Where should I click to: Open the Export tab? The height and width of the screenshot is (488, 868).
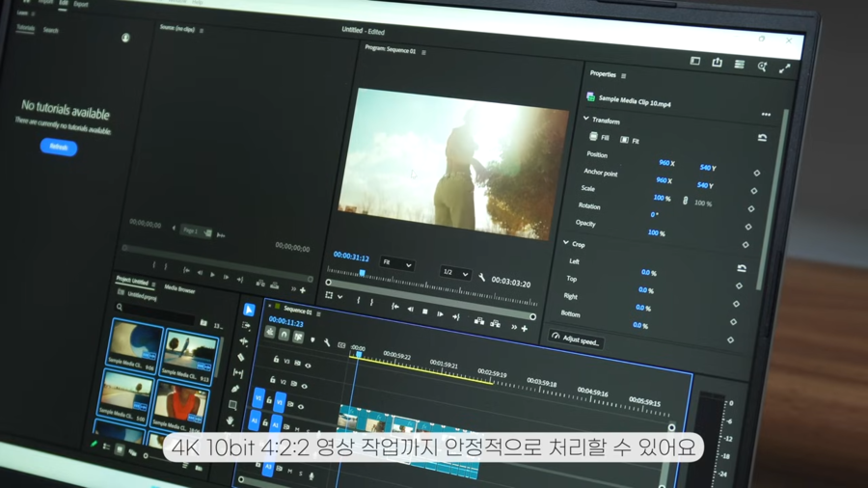point(81,4)
